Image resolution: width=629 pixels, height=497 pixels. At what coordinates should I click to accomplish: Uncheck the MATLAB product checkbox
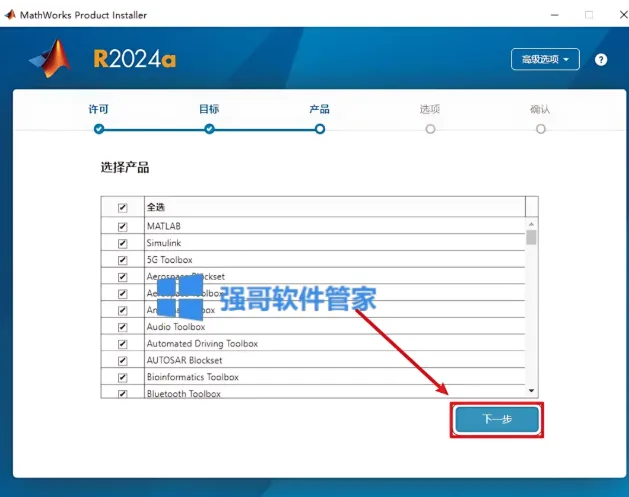pos(122,227)
